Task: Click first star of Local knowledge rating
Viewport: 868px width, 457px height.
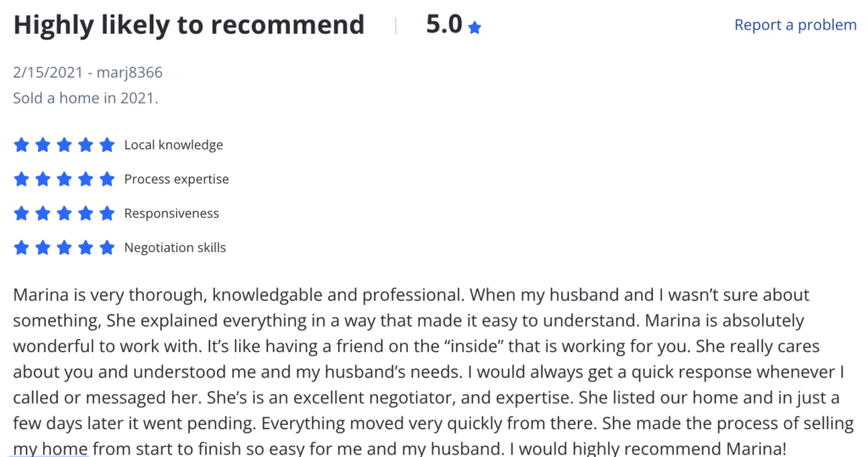Action: tap(21, 145)
